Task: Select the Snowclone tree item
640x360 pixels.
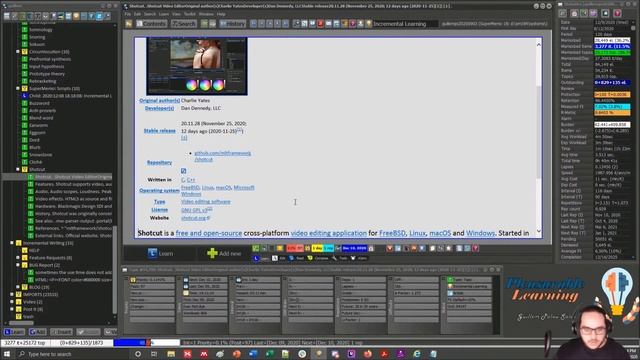Action: click(x=40, y=155)
